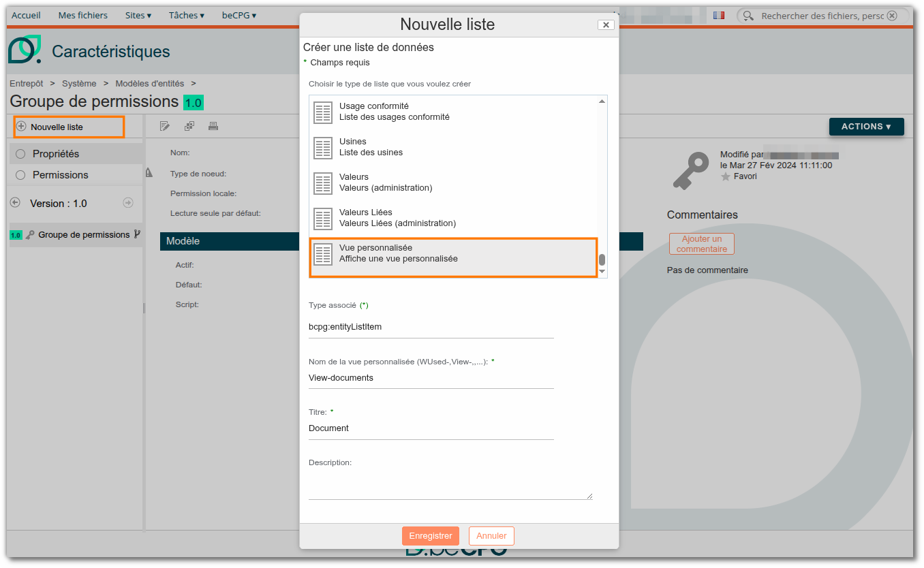Open the Mes fichiers menu item
924x568 pixels.
click(83, 15)
